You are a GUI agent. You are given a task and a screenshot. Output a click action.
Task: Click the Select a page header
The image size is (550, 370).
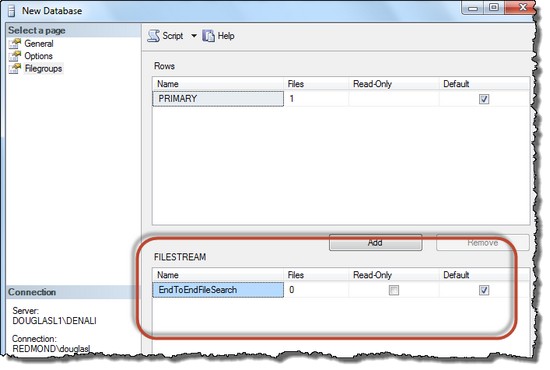tap(74, 31)
